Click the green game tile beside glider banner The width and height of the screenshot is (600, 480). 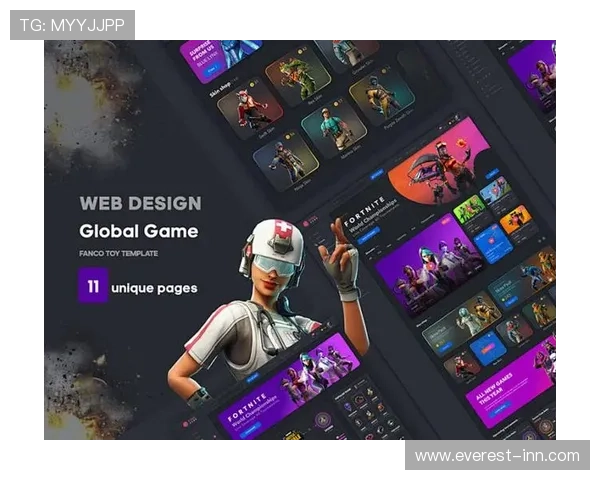(x=469, y=208)
